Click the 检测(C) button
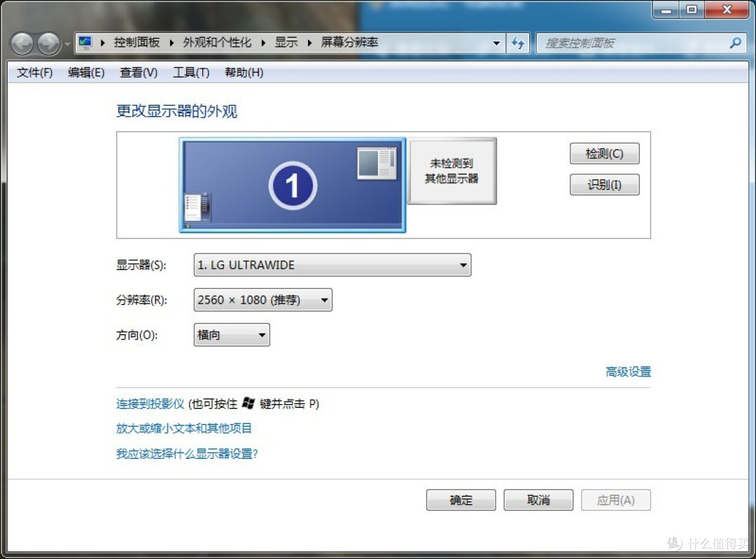 coord(605,154)
